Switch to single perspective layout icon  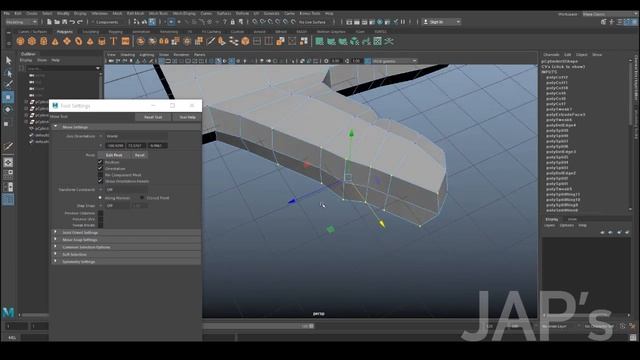point(8,162)
